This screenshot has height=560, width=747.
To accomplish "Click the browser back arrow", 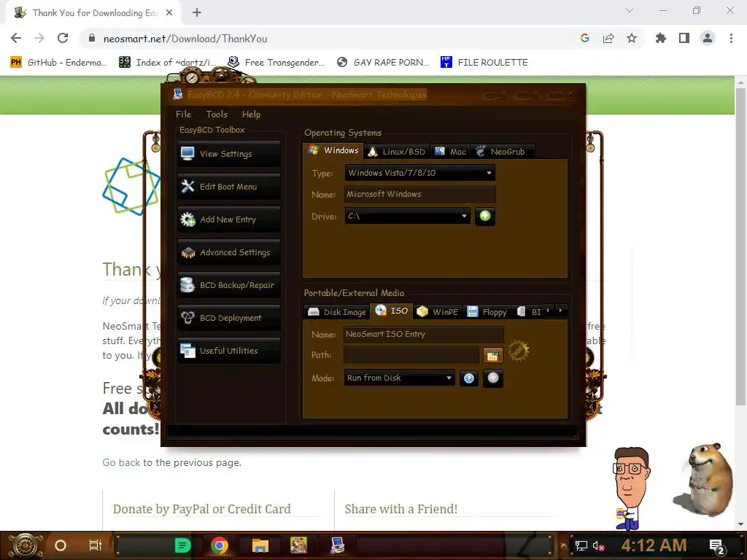I will click(16, 38).
